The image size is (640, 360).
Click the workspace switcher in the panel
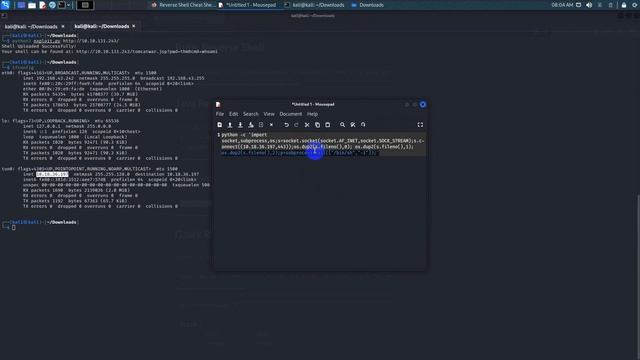click(85, 5)
